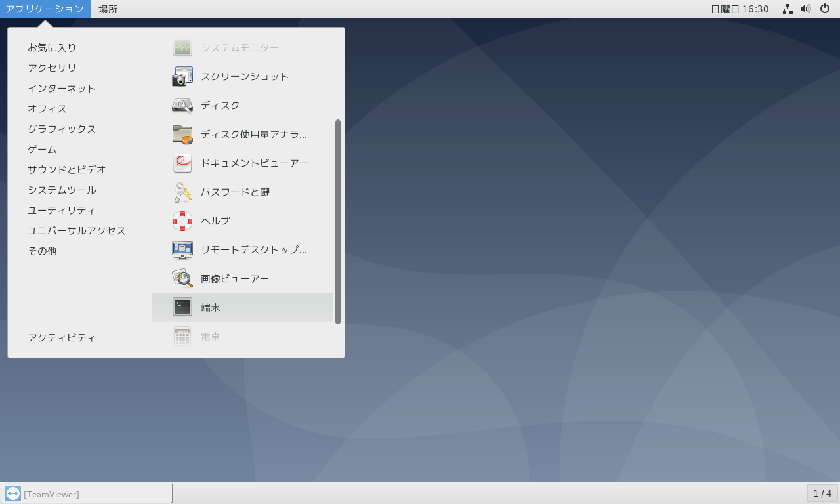The width and height of the screenshot is (840, 504).
Task: Launch Disk Usage Analyzer icon
Action: tap(182, 135)
